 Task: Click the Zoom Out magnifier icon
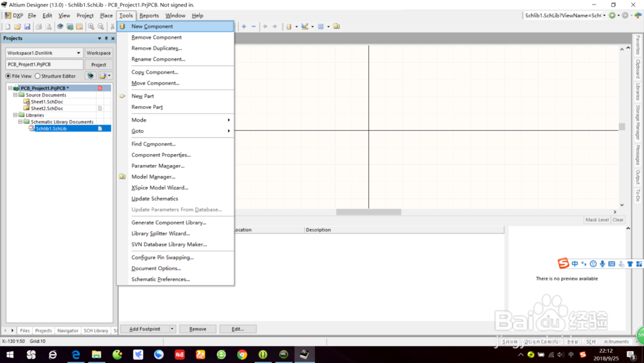click(x=100, y=26)
